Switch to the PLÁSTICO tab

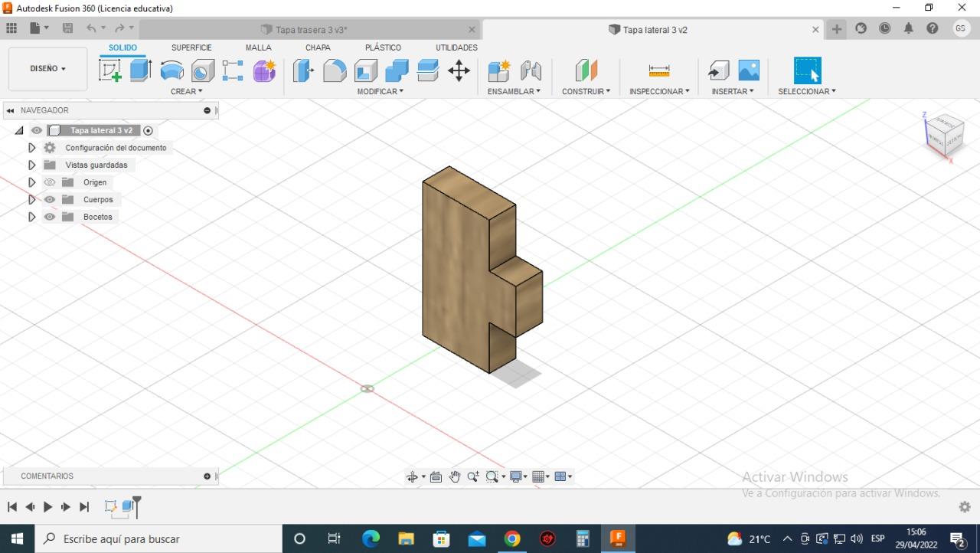coord(383,47)
